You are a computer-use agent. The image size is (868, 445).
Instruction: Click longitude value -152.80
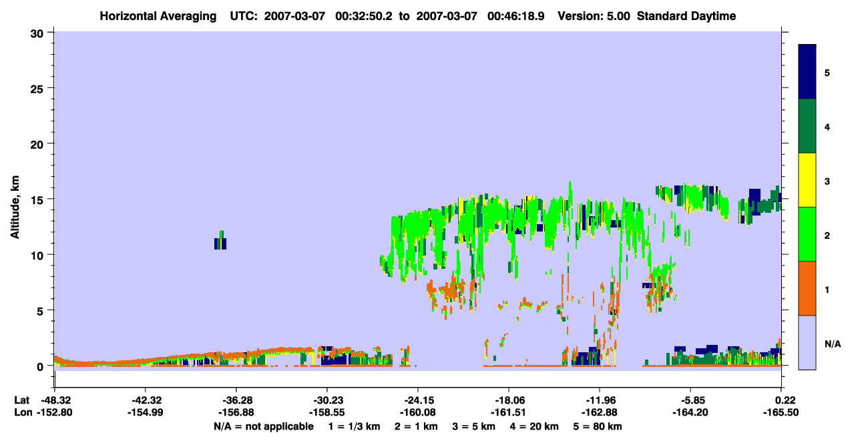pyautogui.click(x=53, y=412)
